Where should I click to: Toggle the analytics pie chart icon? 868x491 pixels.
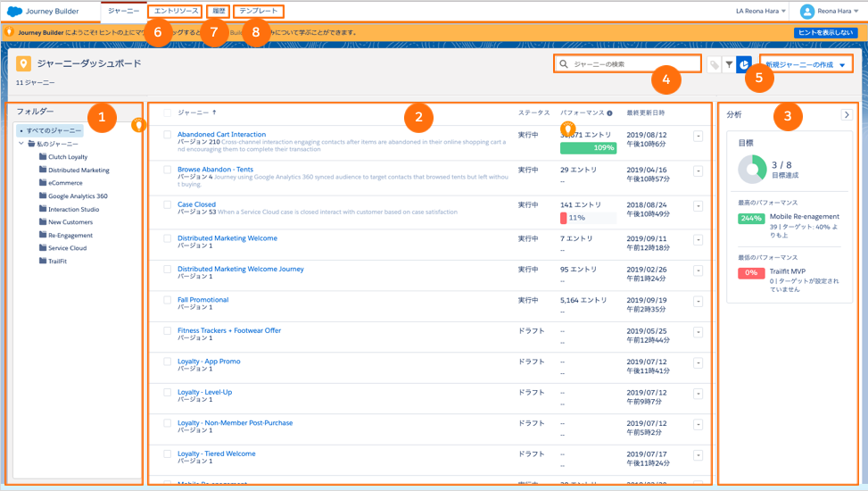(x=744, y=65)
